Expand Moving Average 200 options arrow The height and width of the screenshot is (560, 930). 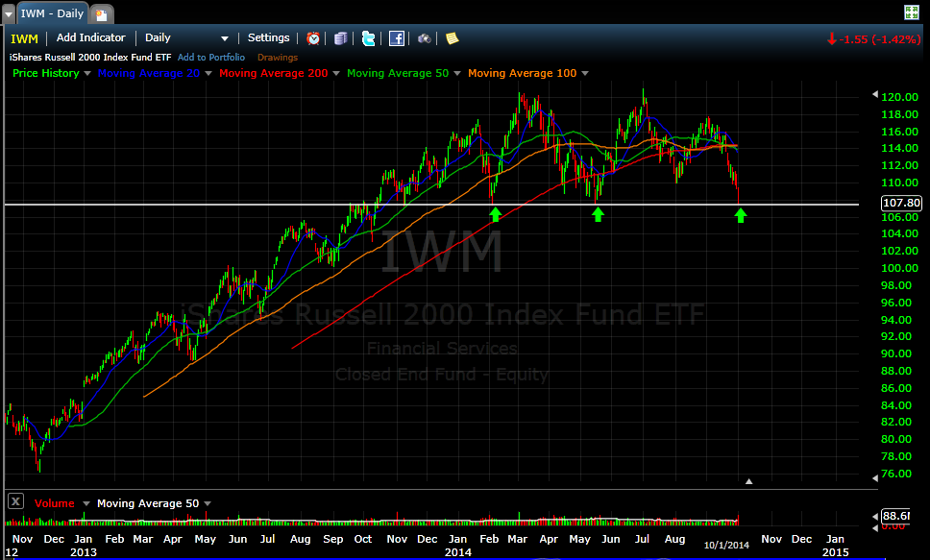pos(336,73)
